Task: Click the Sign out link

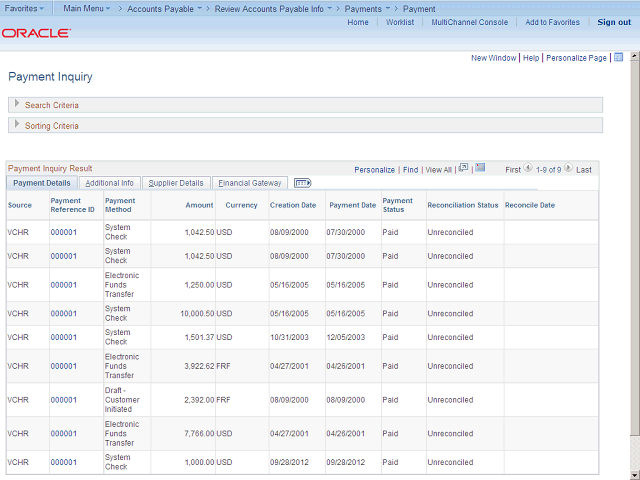Action: 614,22
